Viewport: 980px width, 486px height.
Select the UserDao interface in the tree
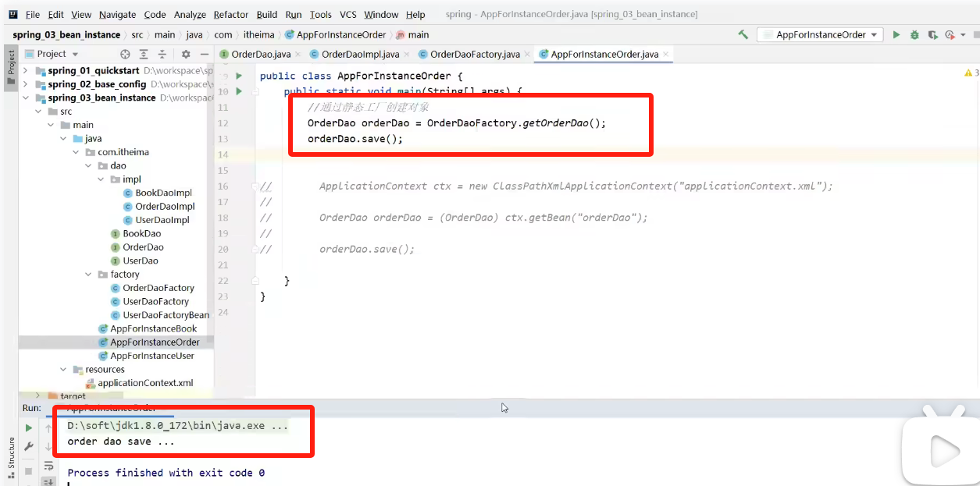point(134,261)
